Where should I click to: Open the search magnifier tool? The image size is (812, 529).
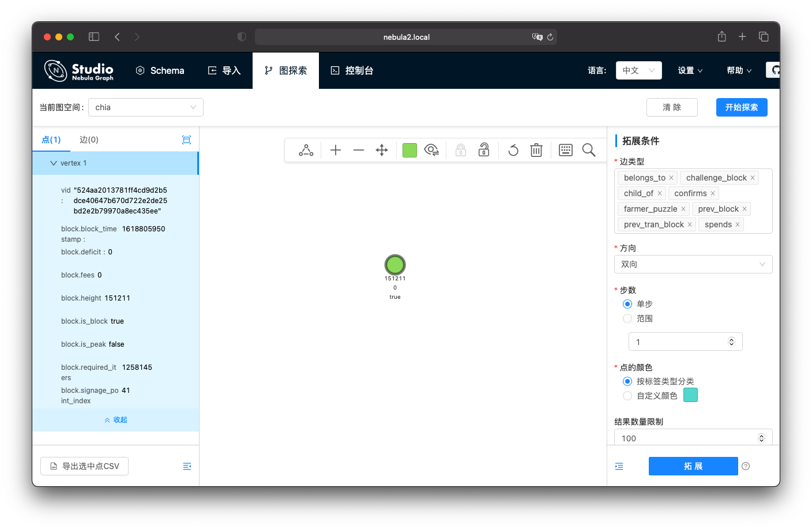[x=589, y=151]
